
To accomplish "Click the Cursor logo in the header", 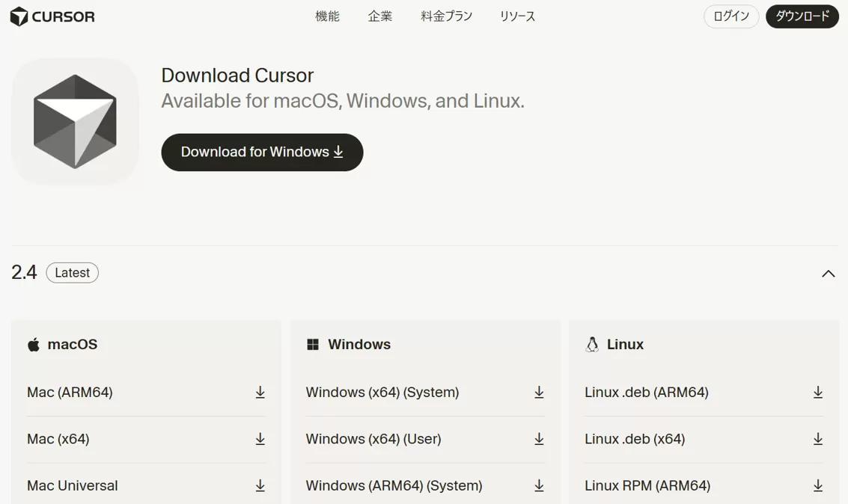I will click(x=52, y=16).
